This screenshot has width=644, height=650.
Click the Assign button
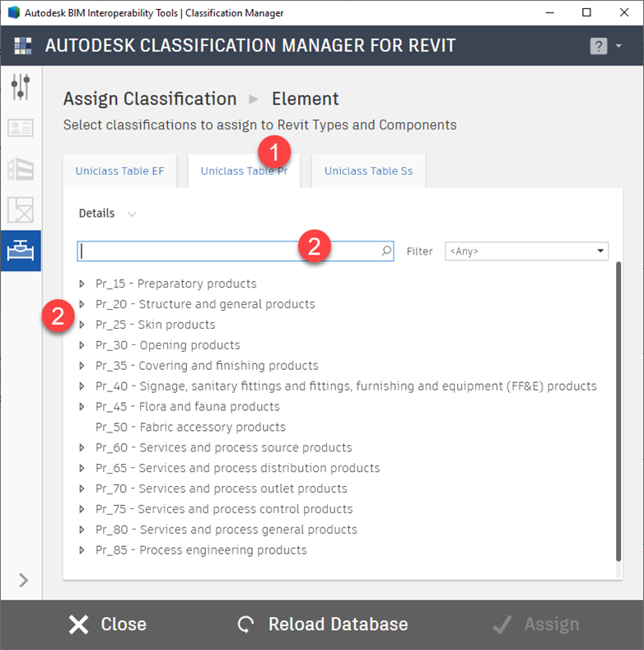pyautogui.click(x=536, y=624)
